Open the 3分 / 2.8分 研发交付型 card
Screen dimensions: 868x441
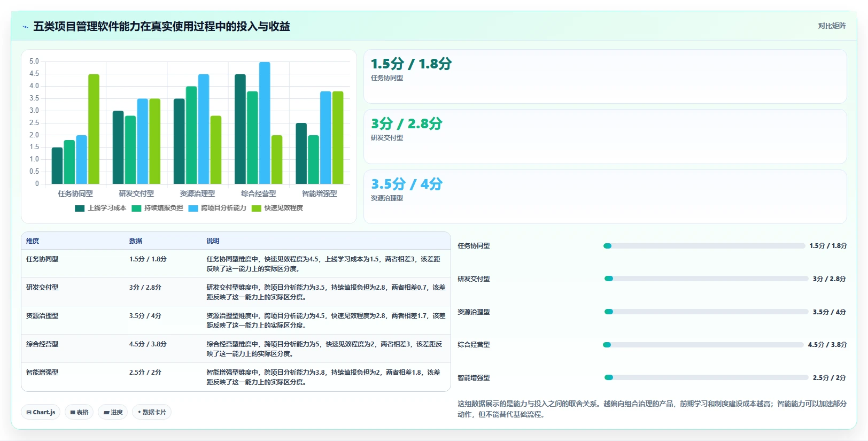click(x=605, y=137)
